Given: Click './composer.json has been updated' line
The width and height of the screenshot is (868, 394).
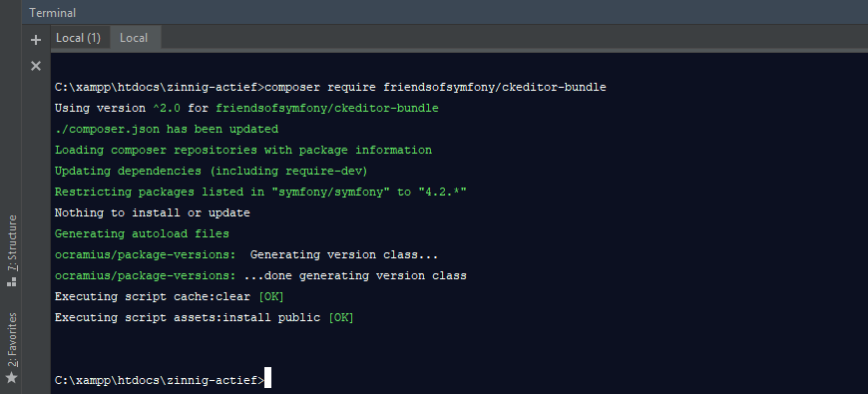Looking at the screenshot, I should tap(167, 130).
